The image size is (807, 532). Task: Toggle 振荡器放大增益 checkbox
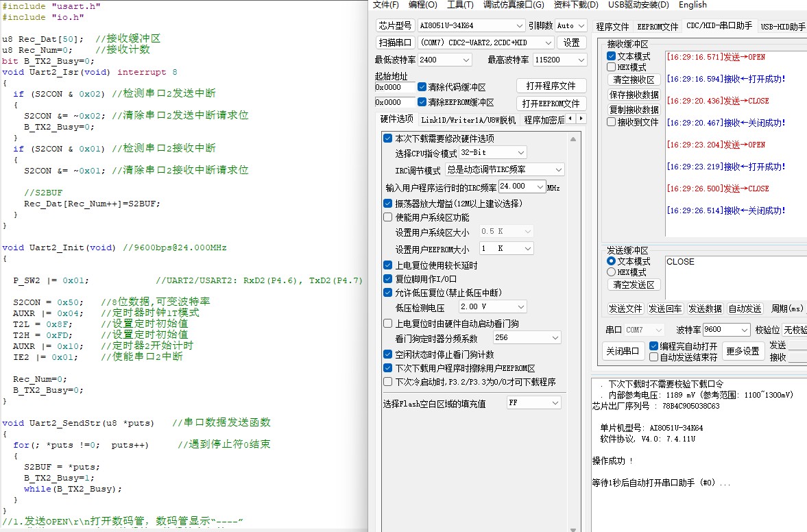pyautogui.click(x=387, y=203)
